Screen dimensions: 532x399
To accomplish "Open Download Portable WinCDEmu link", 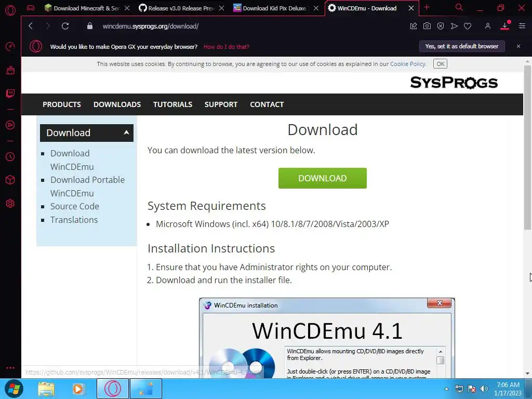I will [87, 187].
